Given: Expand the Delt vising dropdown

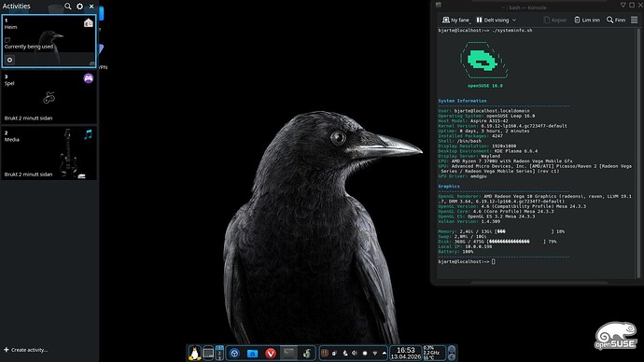Looking at the screenshot, I should pyautogui.click(x=496, y=20).
